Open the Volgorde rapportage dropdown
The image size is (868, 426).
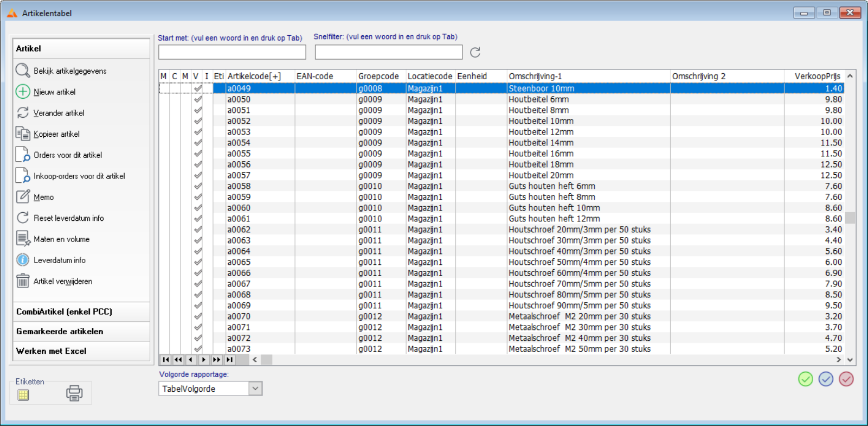pyautogui.click(x=255, y=389)
